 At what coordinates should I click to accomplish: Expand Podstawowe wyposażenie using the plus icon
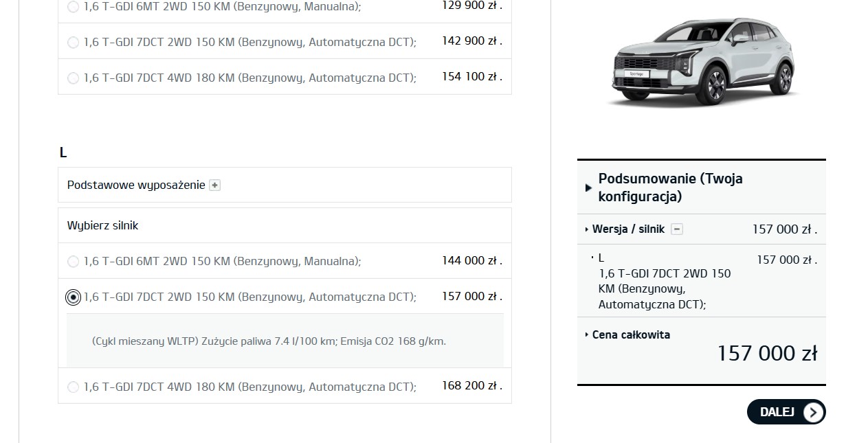[x=214, y=185]
